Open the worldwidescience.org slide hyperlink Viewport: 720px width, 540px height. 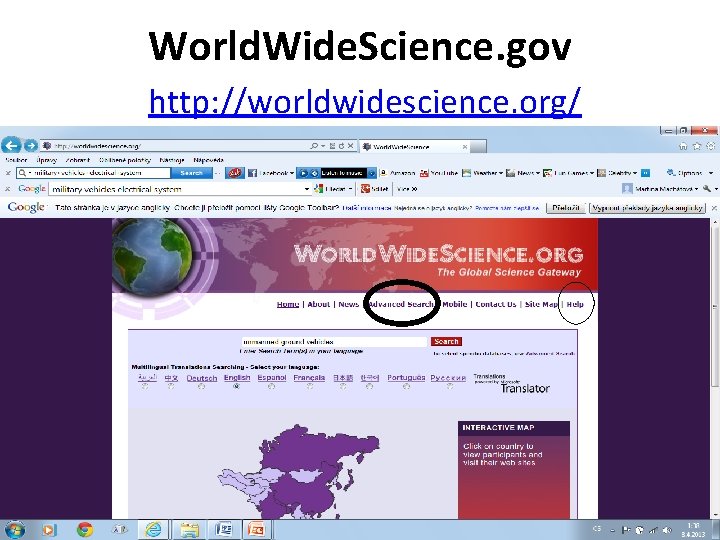click(x=365, y=101)
